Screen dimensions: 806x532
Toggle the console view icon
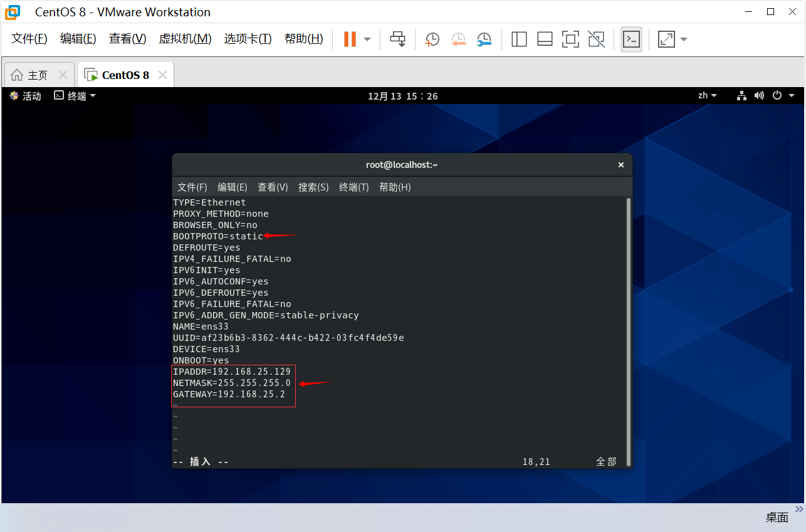(x=631, y=39)
